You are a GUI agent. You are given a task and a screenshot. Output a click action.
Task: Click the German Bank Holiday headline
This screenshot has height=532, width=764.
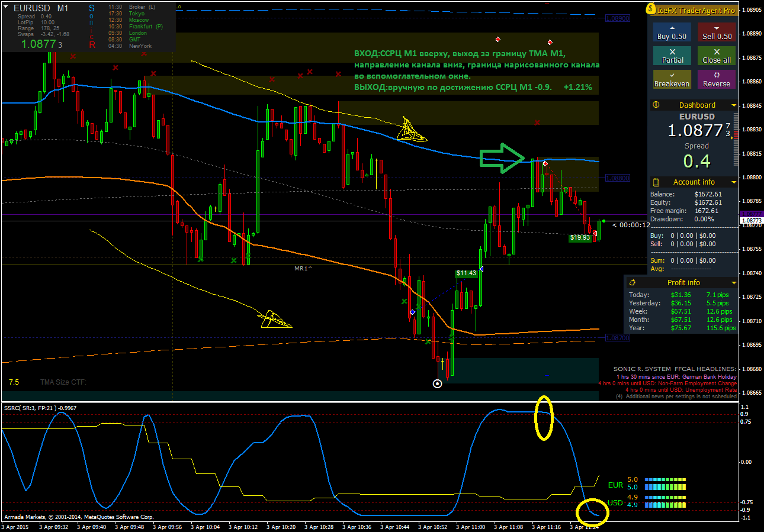click(x=676, y=376)
